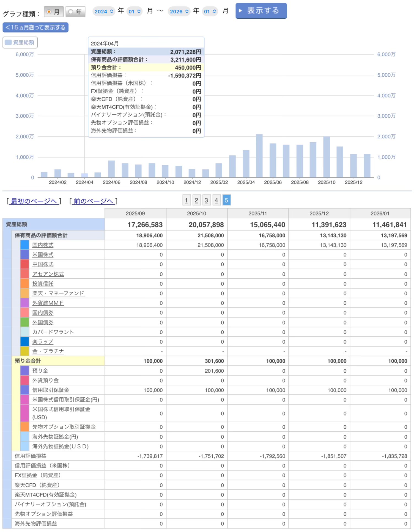Image resolution: width=414 pixels, height=532 pixels.
Task: Click the 表示する button
Action: tap(261, 11)
